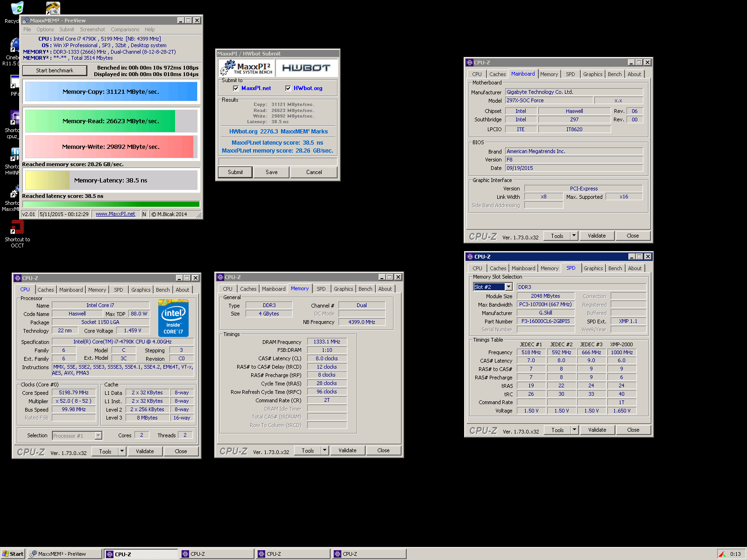
Task: Switch to Graphics tab in Memory window
Action: tap(344, 289)
